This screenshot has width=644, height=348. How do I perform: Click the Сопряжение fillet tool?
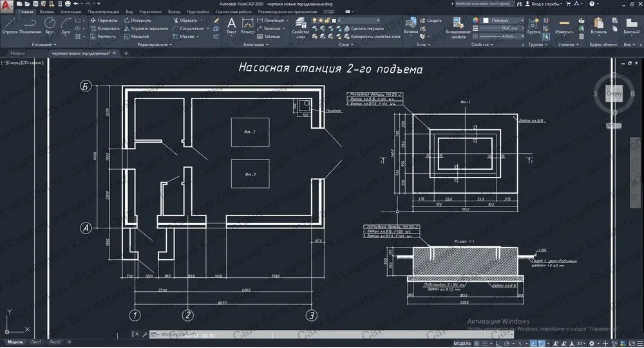click(x=188, y=28)
